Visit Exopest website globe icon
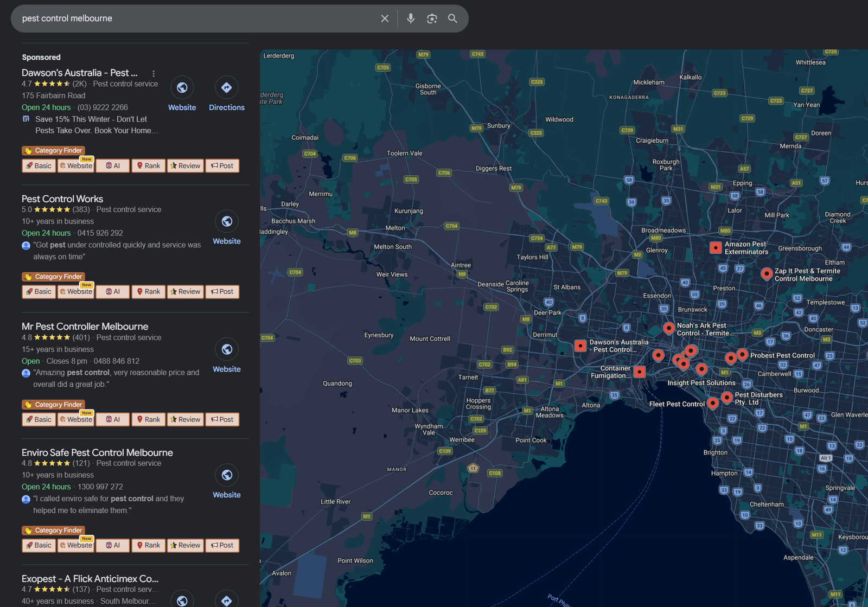 point(182,600)
